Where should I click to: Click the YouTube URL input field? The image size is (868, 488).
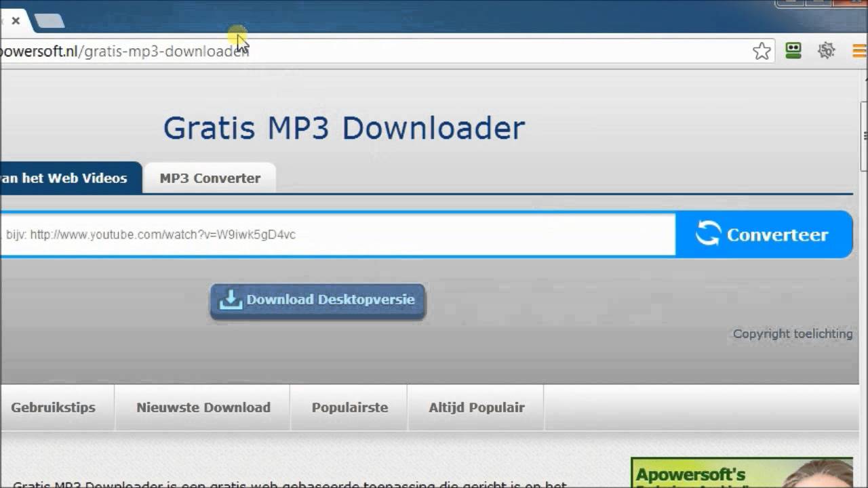[x=338, y=235]
